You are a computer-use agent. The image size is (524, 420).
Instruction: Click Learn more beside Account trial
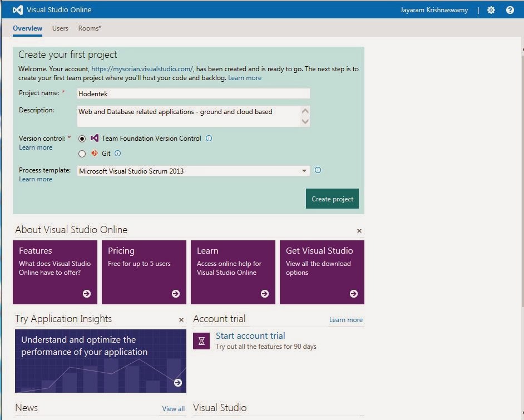click(346, 320)
